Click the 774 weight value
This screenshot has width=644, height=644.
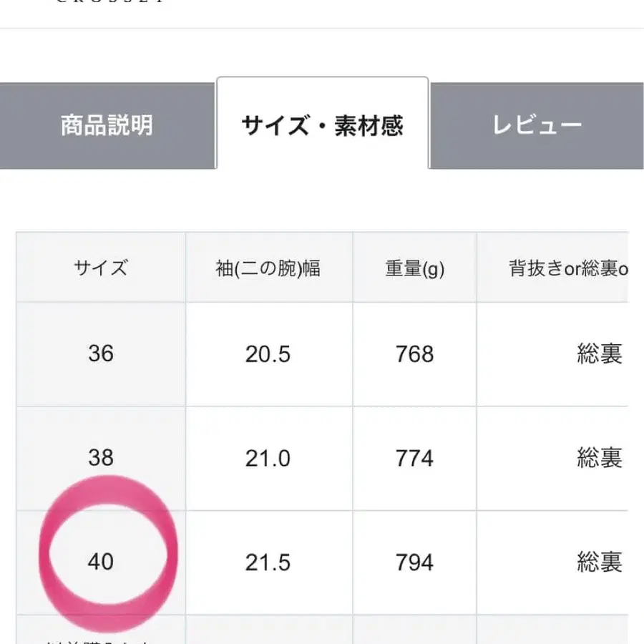415,459
